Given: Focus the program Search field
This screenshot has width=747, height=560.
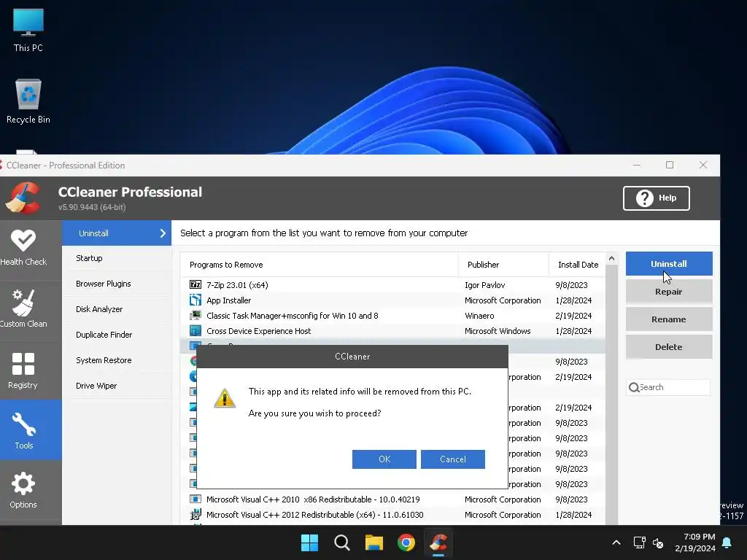Looking at the screenshot, I should pyautogui.click(x=668, y=387).
